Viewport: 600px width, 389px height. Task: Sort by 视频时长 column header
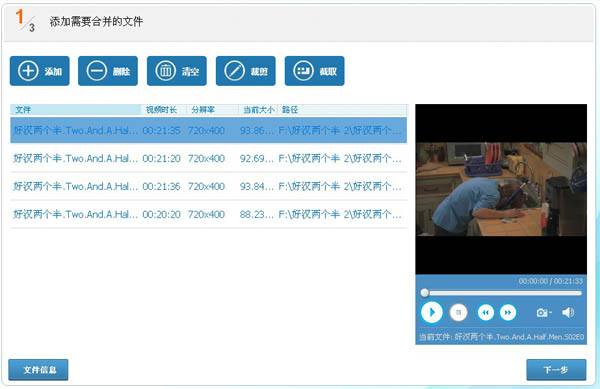[x=163, y=110]
